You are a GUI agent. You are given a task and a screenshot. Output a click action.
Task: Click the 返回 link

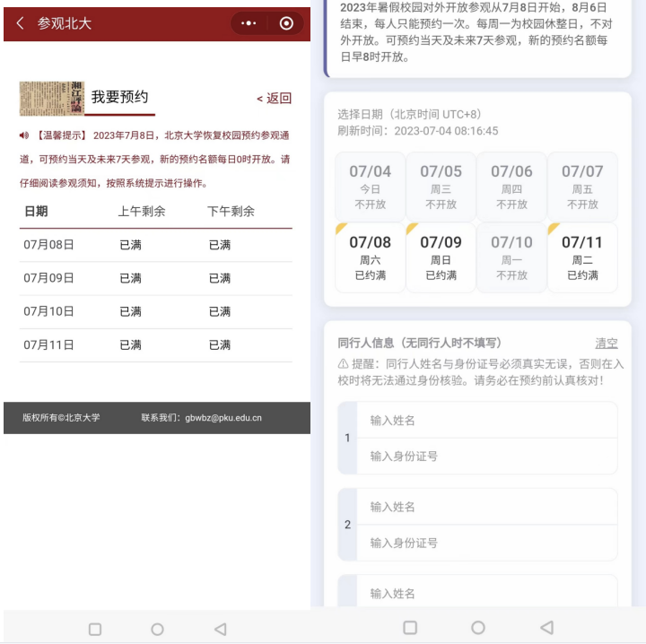click(x=275, y=98)
